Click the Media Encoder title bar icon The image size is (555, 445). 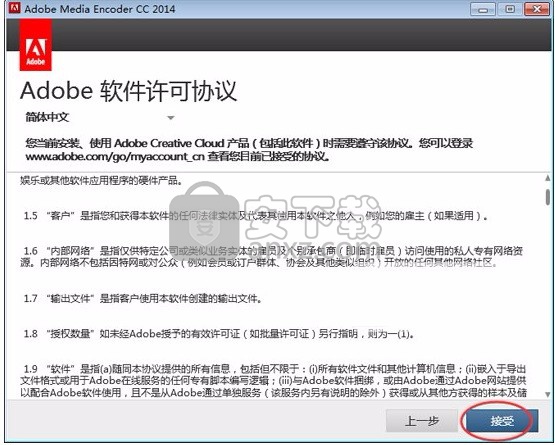(14, 8)
